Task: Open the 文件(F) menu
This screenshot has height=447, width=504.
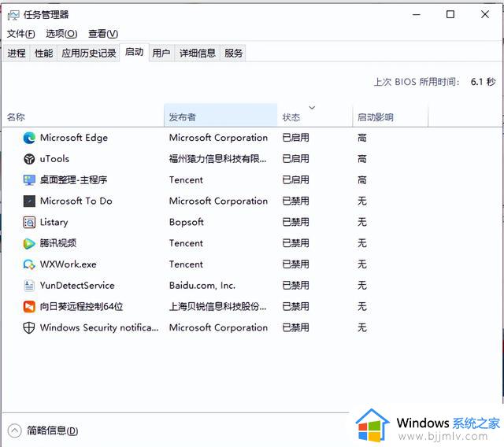Action: click(x=21, y=34)
